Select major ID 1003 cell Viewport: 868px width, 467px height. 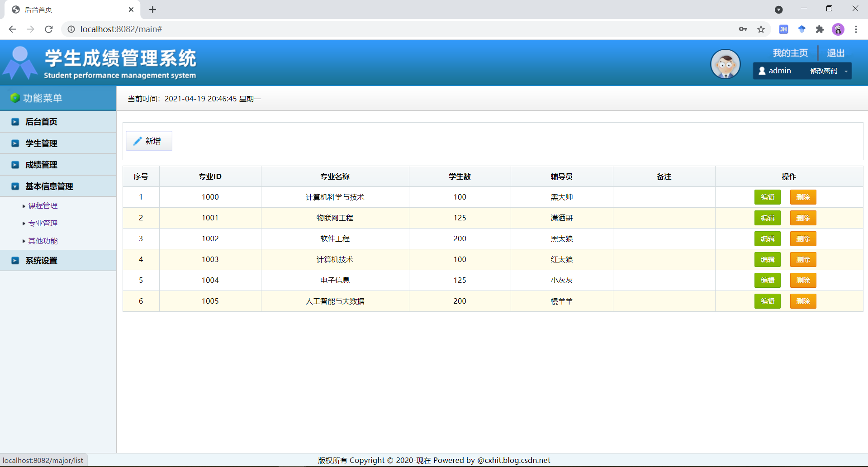point(210,260)
